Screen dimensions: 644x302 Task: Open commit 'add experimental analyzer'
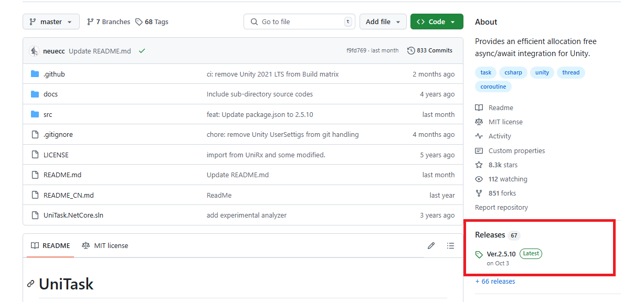pos(247,215)
